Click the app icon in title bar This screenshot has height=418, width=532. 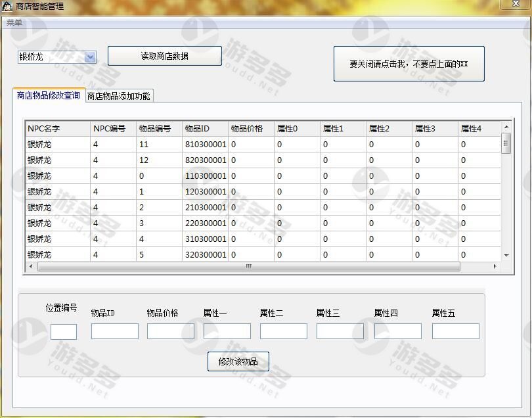(7, 7)
